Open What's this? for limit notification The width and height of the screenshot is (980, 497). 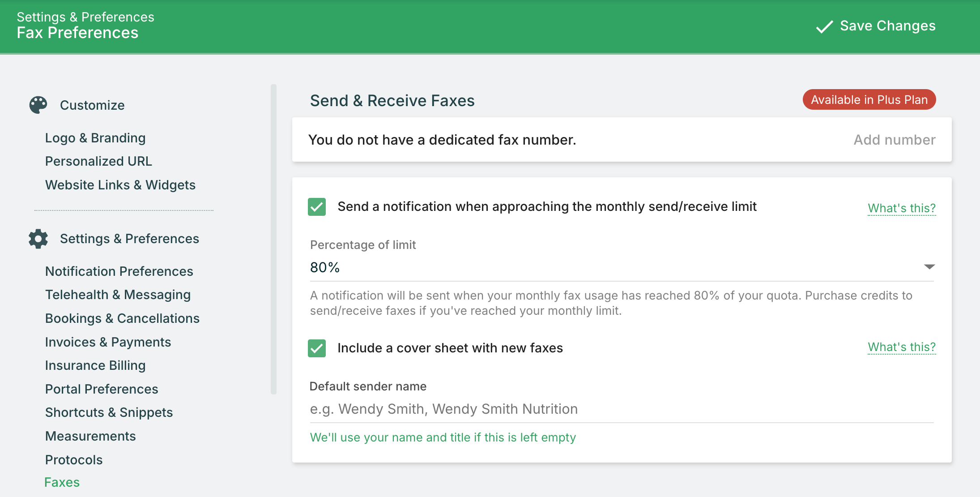pos(901,208)
